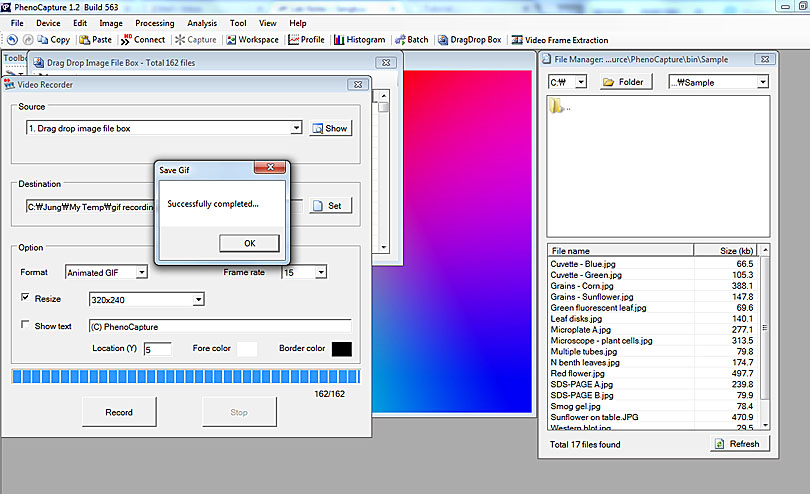Open the Analysis menu
The image size is (810, 494).
[x=201, y=23]
